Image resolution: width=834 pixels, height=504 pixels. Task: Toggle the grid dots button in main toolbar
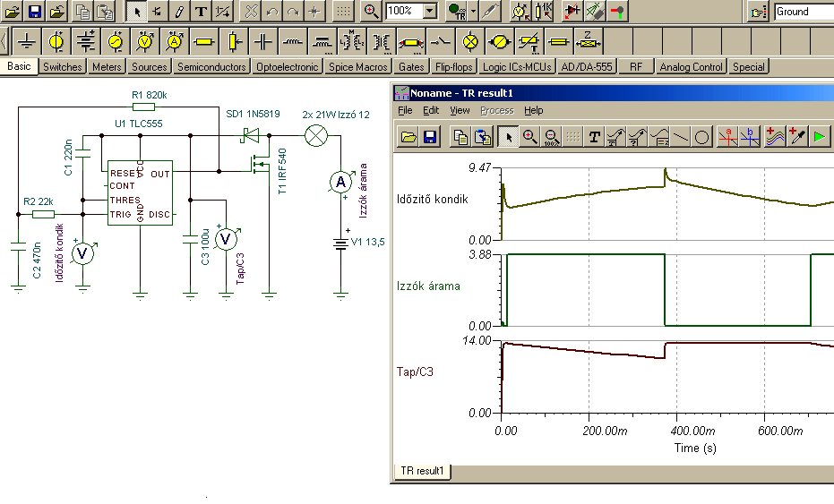342,12
